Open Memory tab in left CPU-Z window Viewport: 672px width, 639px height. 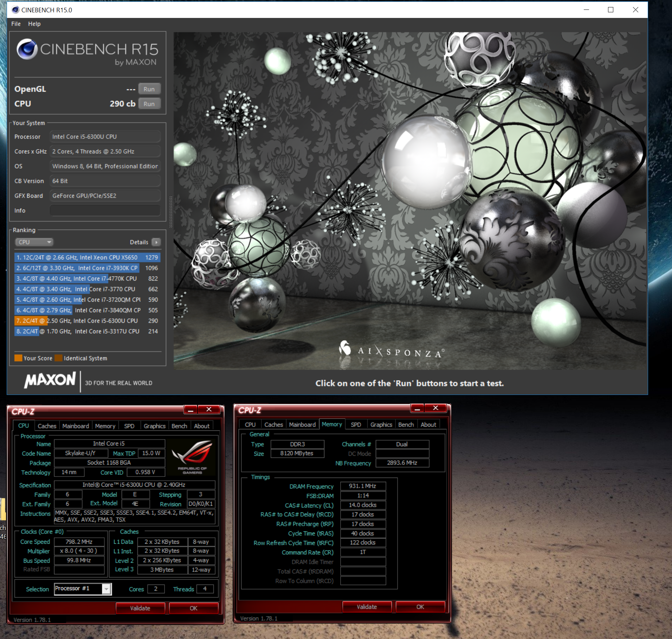(x=105, y=426)
